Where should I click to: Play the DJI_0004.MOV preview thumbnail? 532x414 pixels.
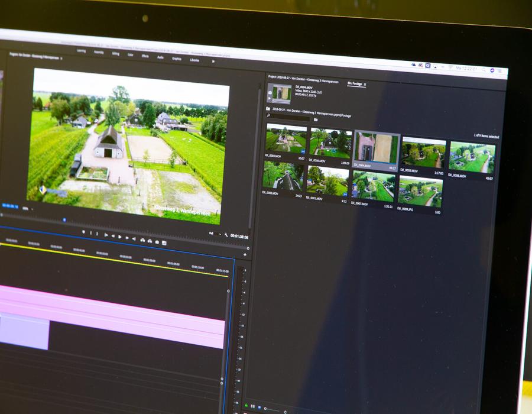click(270, 98)
